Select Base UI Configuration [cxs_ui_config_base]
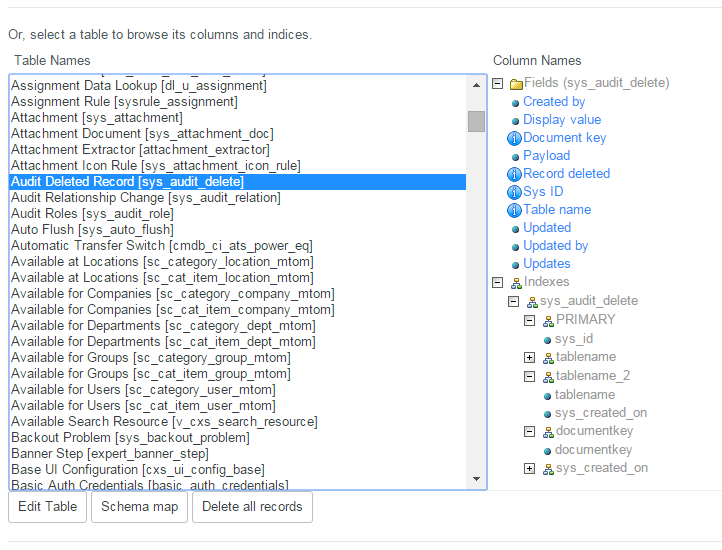The image size is (722, 550). [238, 469]
